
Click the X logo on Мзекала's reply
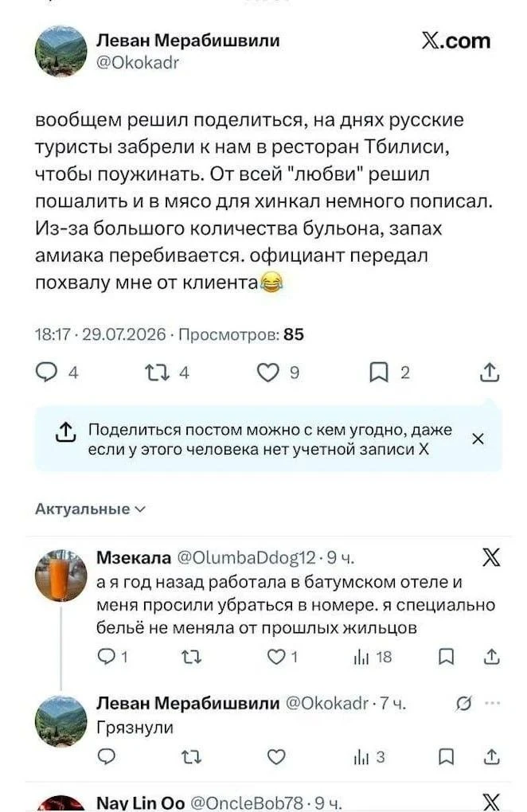(x=490, y=558)
